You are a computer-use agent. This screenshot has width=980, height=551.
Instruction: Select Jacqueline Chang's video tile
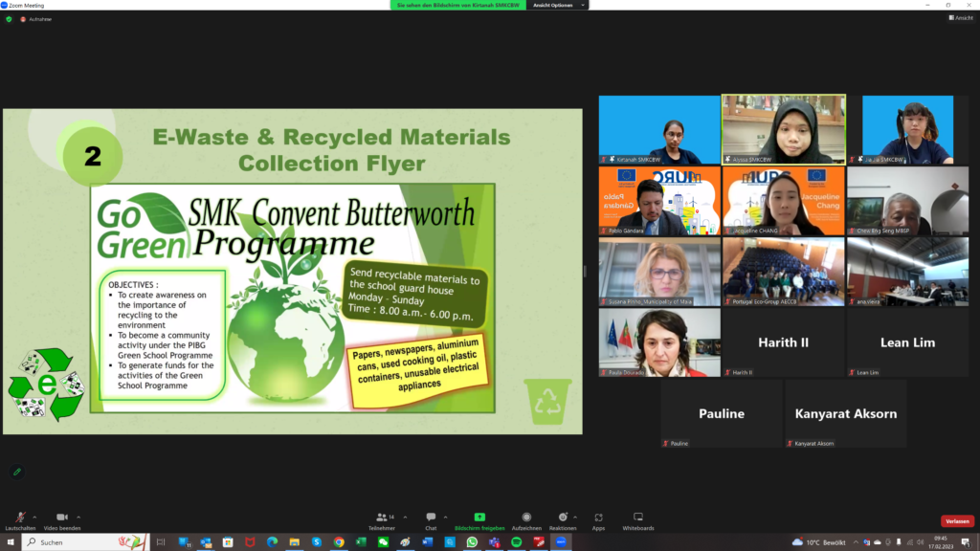tap(783, 201)
